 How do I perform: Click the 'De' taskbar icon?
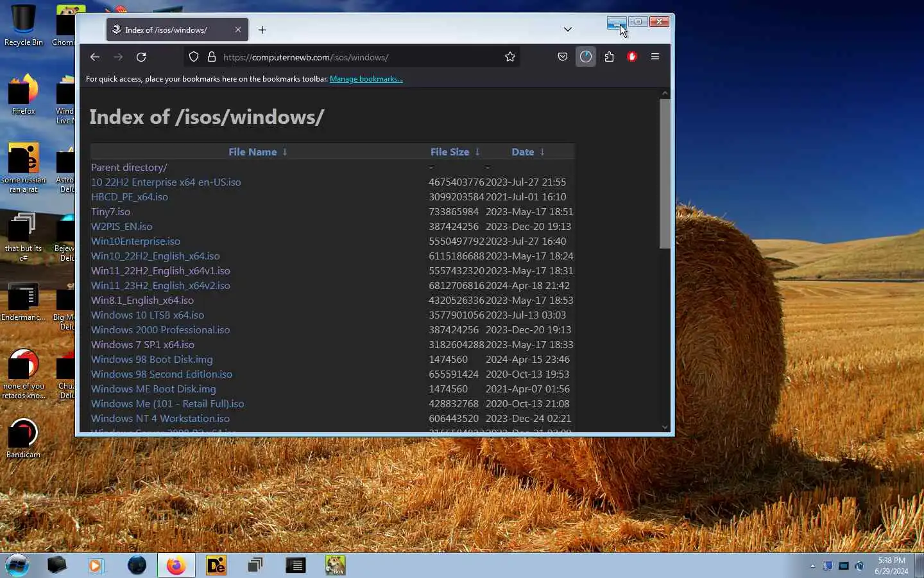[216, 565]
